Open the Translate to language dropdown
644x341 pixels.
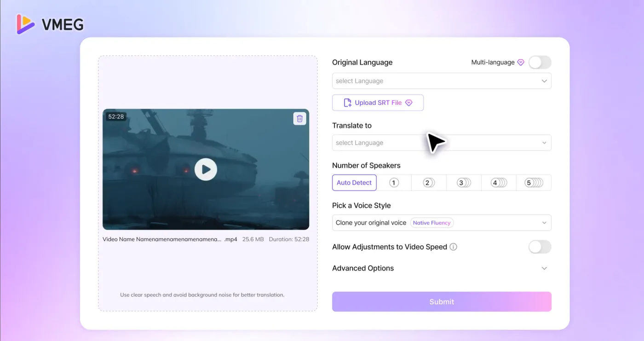click(x=442, y=143)
